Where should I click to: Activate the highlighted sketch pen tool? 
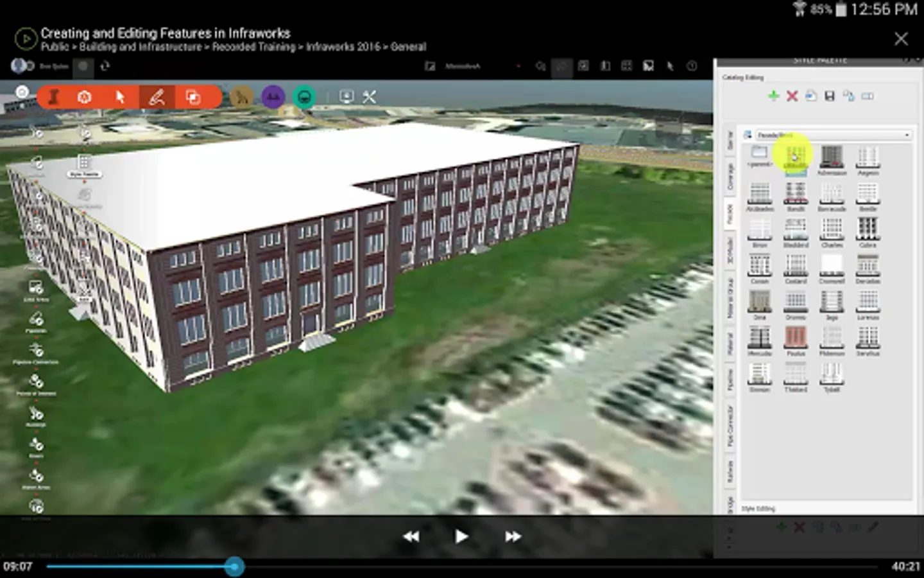point(156,97)
